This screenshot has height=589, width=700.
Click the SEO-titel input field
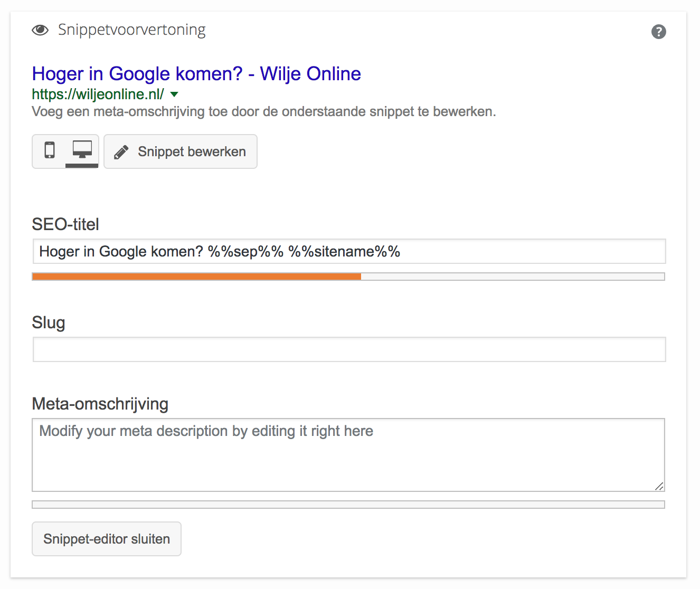349,251
